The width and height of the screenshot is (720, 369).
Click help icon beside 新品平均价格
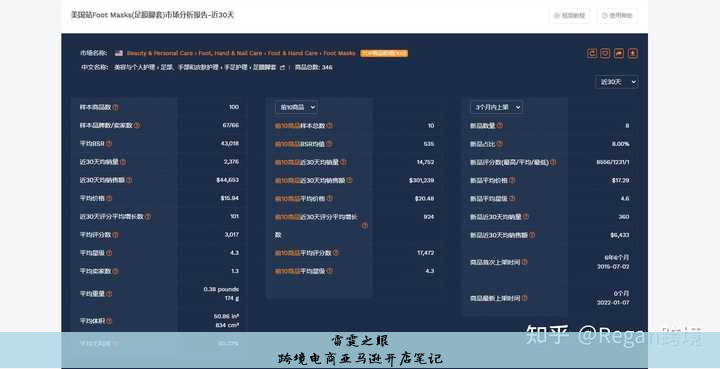pos(512,180)
